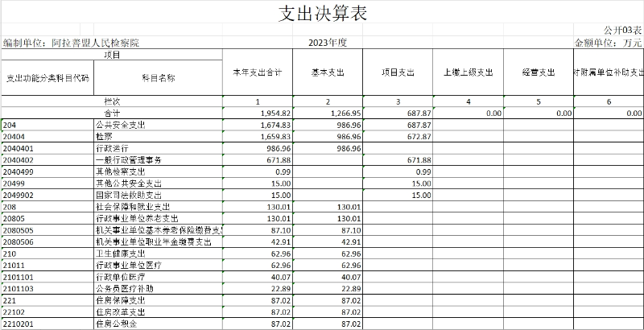Viewport: 644px width, 330px height.
Task: Select the 经营支出 column header
Action: 539,72
